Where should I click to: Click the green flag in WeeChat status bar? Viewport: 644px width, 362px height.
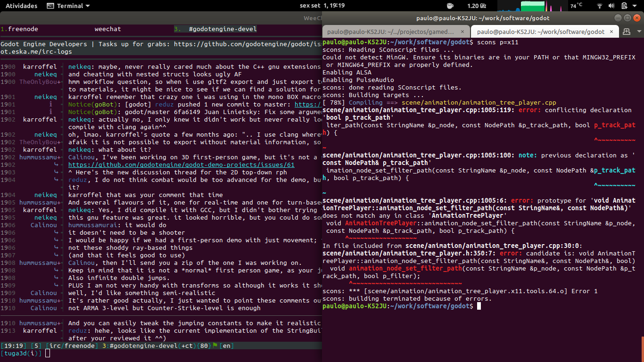215,346
